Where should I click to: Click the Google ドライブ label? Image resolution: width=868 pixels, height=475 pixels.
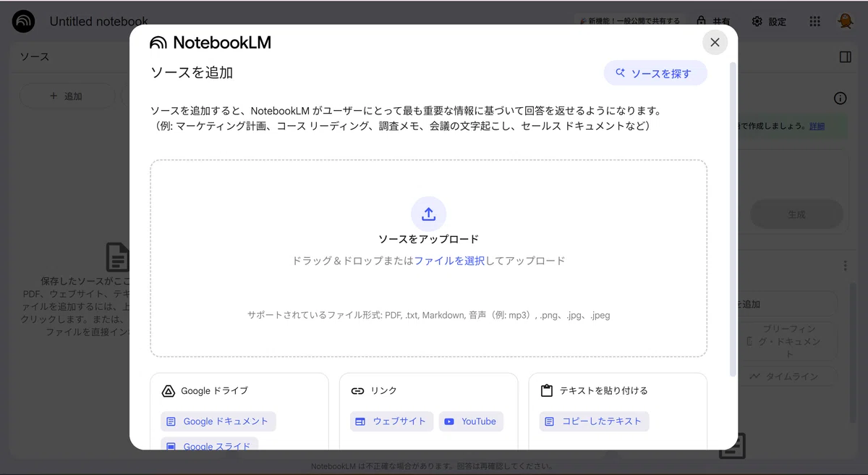[x=214, y=391]
